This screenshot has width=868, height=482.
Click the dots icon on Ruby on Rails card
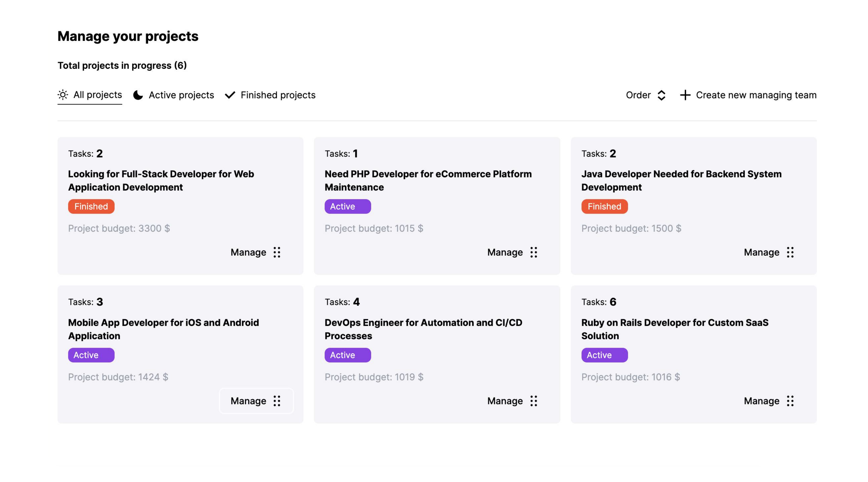pyautogui.click(x=790, y=401)
